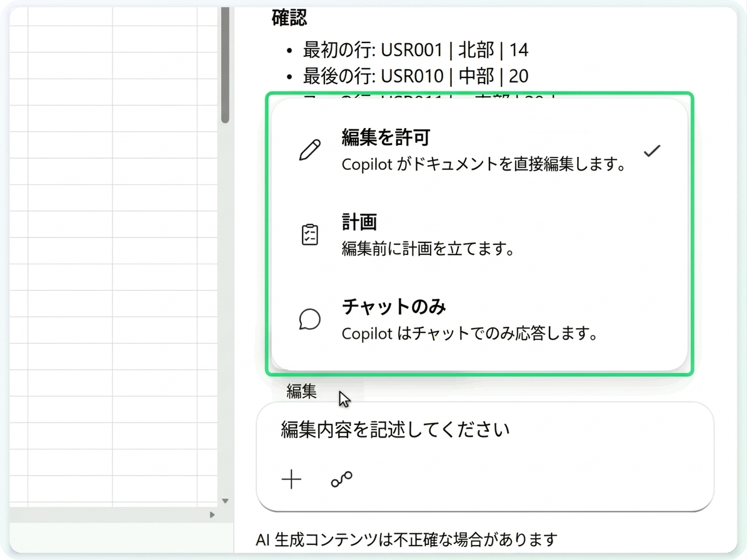Click the AI 生成コンテンツは不正確な場合があります notice
747x560 pixels.
tap(406, 539)
